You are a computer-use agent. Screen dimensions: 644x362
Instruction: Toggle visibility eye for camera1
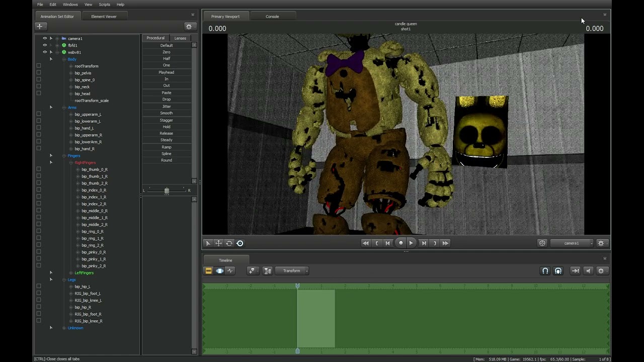click(45, 38)
